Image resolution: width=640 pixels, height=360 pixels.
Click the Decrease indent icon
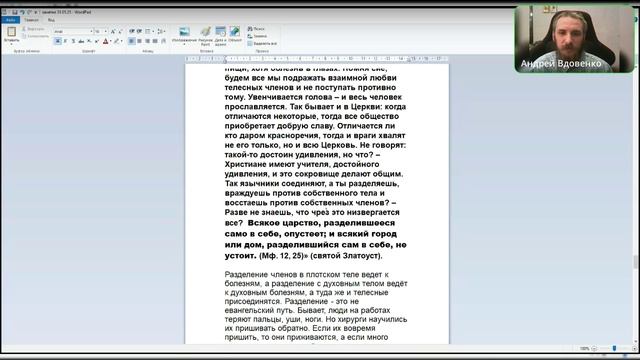point(131,31)
